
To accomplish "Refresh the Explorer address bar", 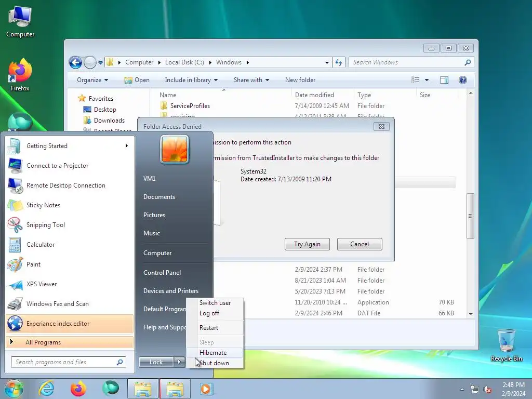I will [x=339, y=62].
